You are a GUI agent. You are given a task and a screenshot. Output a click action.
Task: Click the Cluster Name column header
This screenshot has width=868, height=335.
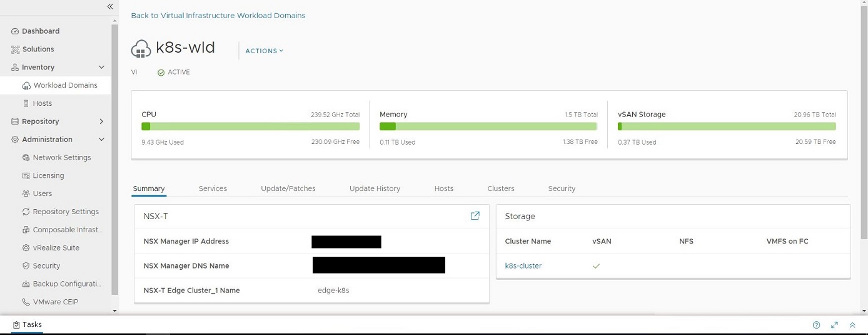(x=528, y=242)
